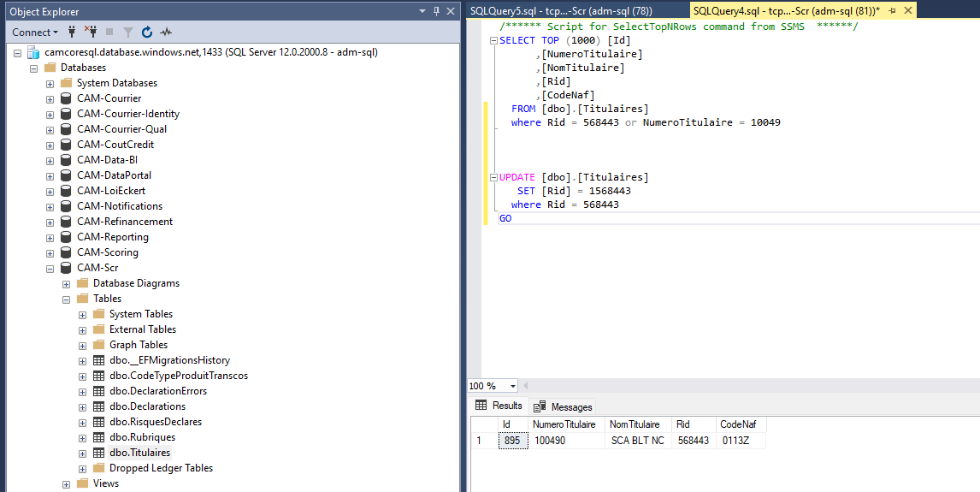Select the dbo.Declarations table

pyautogui.click(x=147, y=406)
